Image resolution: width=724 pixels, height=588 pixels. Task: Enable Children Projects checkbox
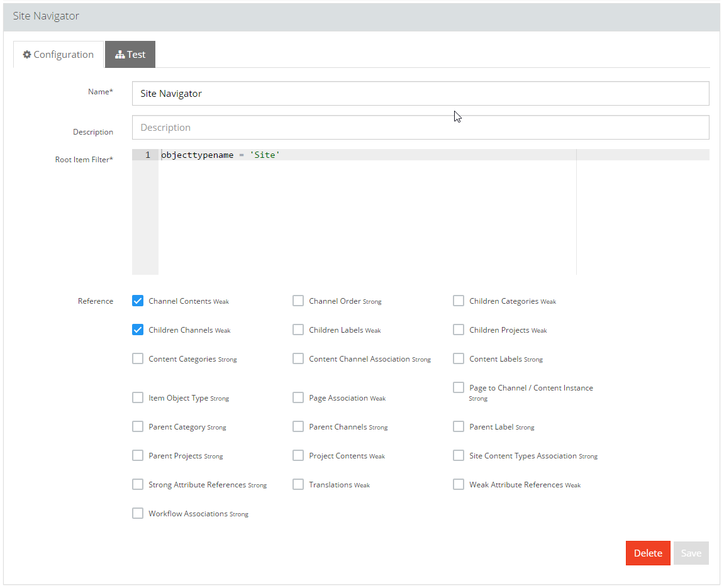tap(459, 330)
